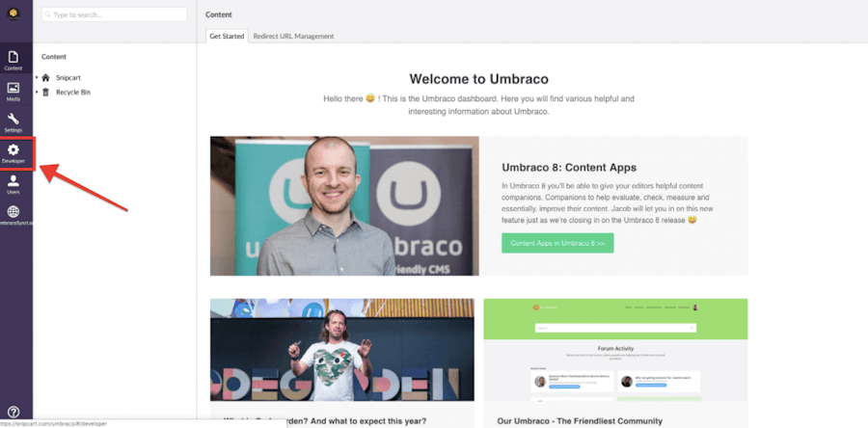Expand the Recycle Bin tree arrow
The width and height of the screenshot is (868, 428).
[x=37, y=92]
